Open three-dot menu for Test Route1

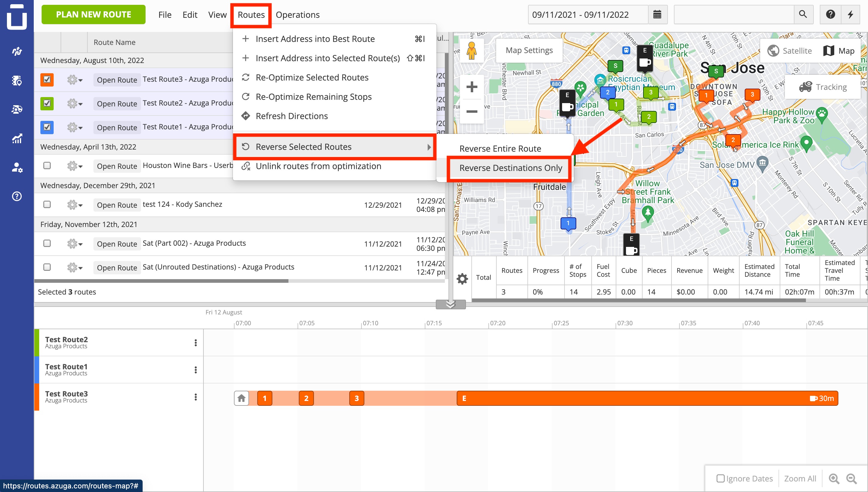click(x=196, y=370)
